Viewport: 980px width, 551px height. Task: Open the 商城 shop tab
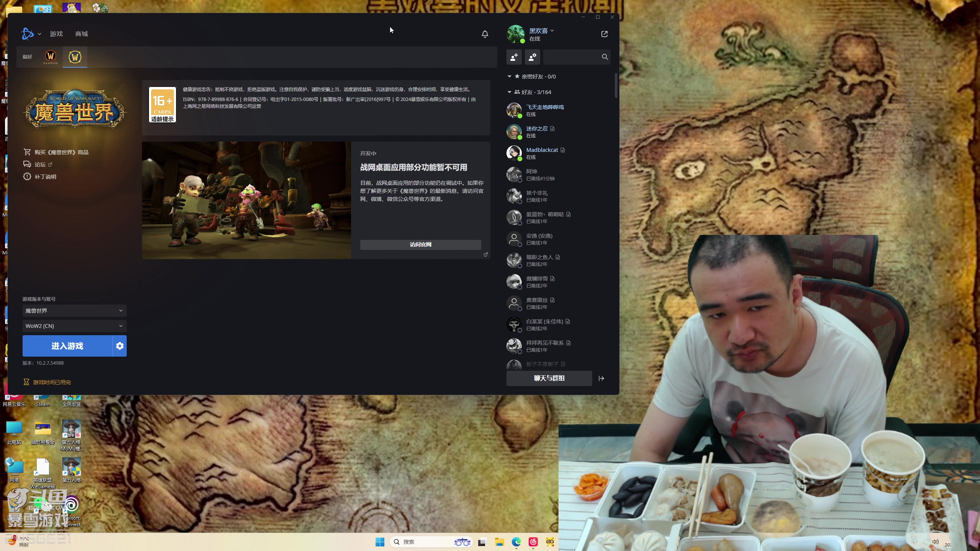pyautogui.click(x=82, y=34)
